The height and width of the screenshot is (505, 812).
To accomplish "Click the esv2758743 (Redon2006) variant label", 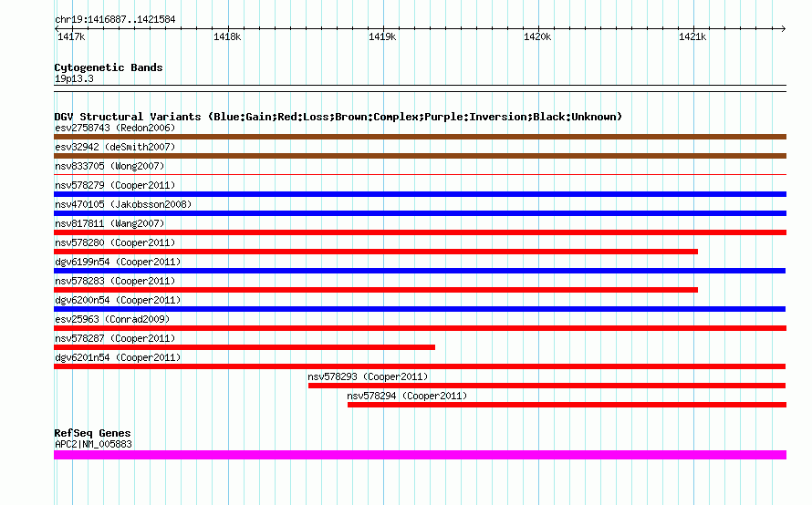I will coord(115,128).
